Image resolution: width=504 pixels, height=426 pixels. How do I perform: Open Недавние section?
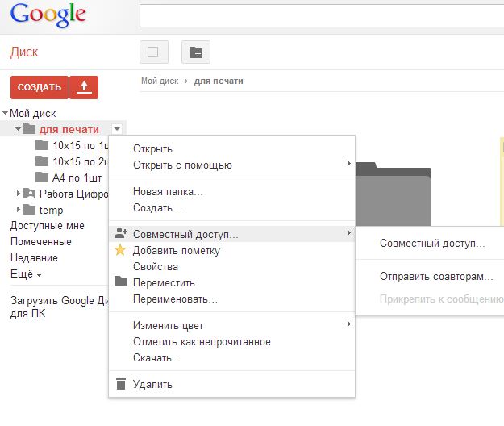tap(34, 258)
